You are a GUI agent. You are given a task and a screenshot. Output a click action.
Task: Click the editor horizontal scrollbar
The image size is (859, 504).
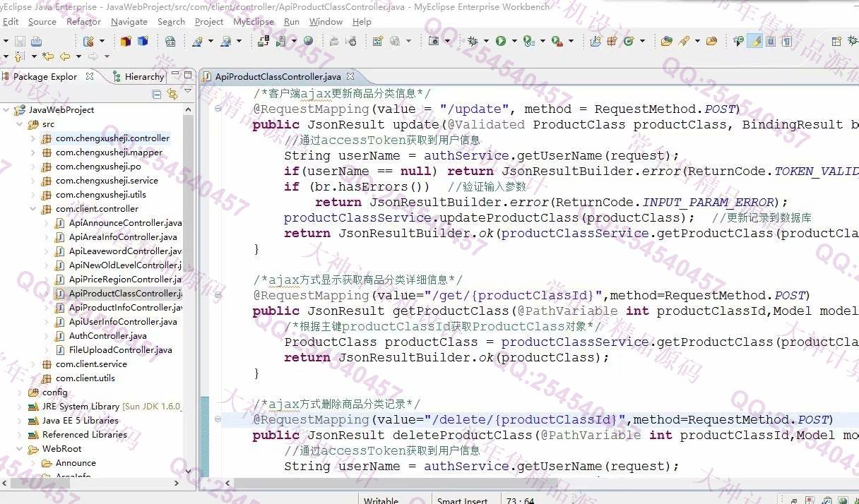pyautogui.click(x=396, y=484)
